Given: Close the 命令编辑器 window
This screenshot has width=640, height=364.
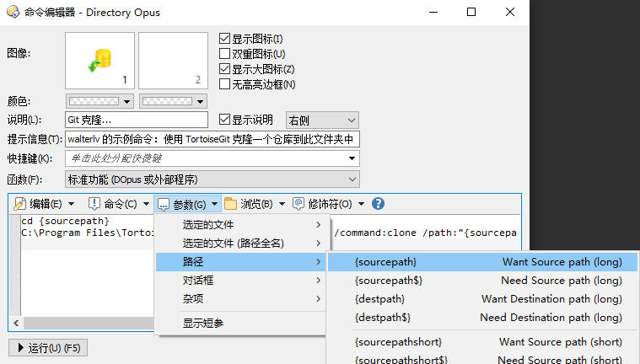Looking at the screenshot, I should [510, 13].
